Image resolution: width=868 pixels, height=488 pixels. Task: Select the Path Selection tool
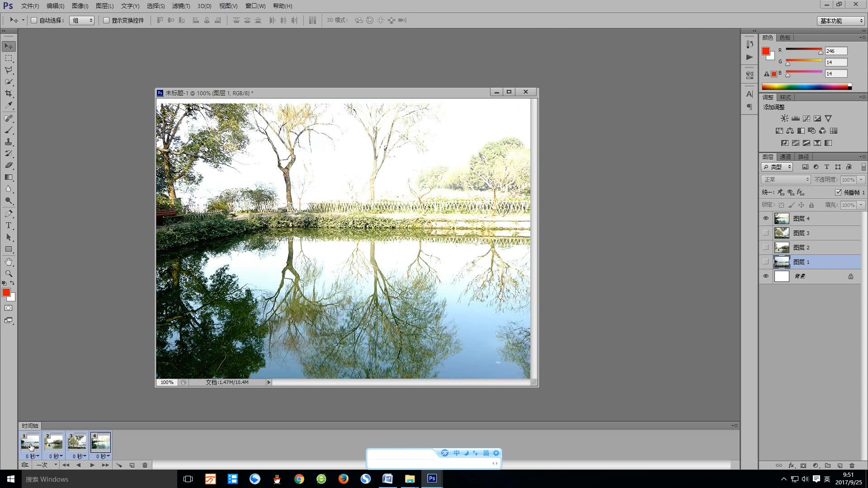(x=9, y=237)
